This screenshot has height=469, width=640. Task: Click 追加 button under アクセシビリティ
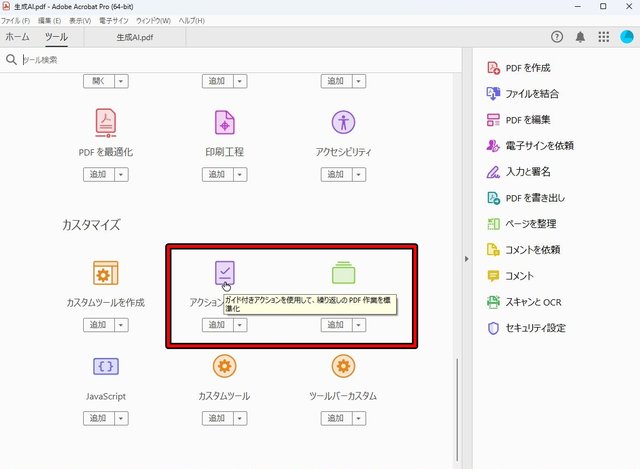pos(336,174)
